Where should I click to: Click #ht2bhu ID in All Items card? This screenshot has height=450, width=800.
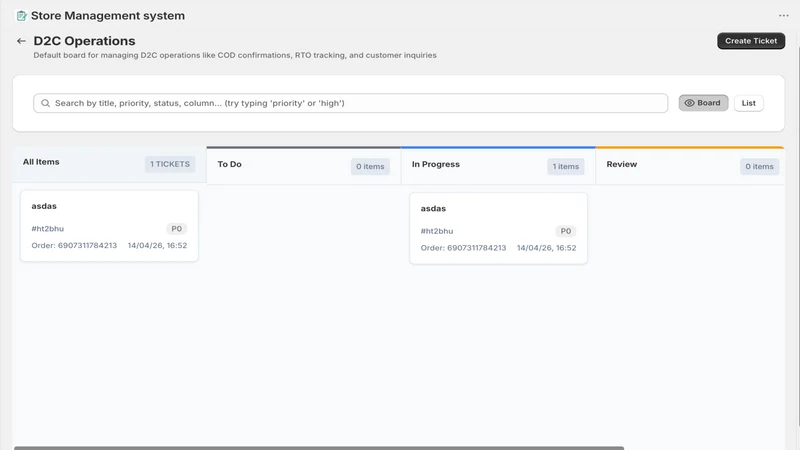click(47, 229)
